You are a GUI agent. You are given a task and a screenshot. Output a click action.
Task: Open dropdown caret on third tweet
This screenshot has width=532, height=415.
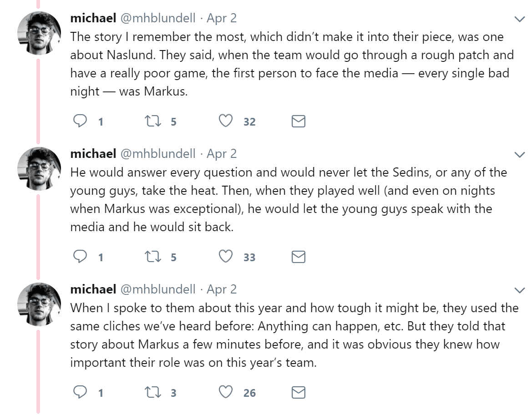(x=519, y=290)
